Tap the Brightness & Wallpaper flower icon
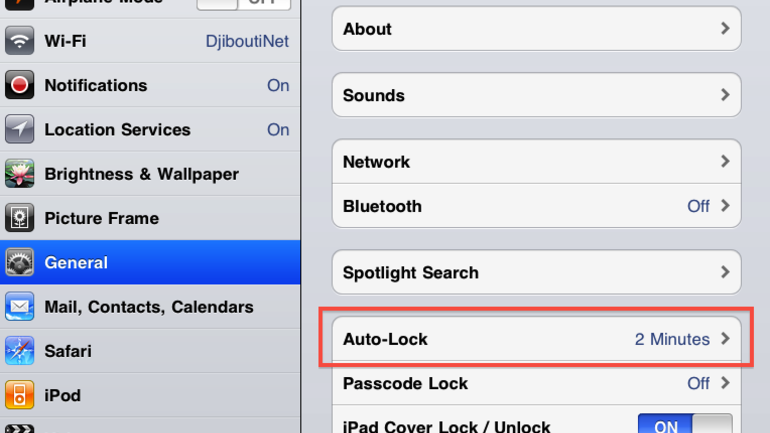Screen dimensions: 770x433 pos(19,173)
